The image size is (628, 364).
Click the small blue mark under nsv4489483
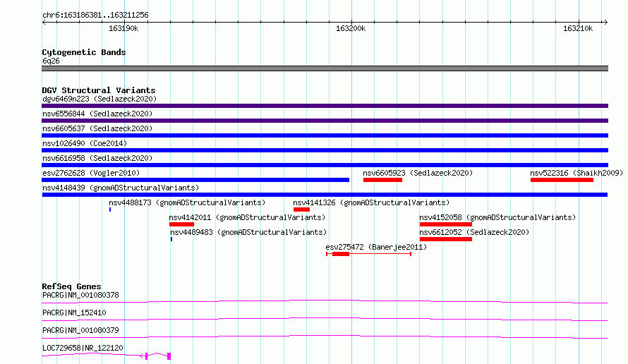coord(171,239)
